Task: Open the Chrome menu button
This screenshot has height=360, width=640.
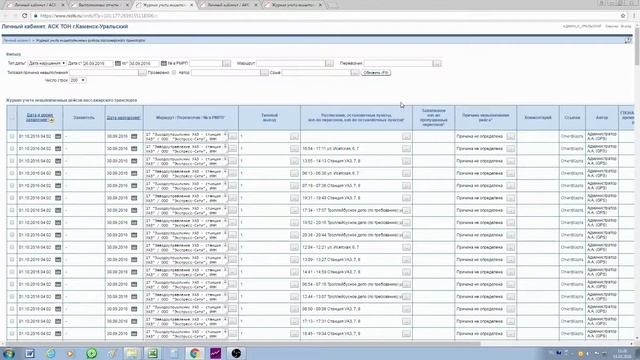Action: (634, 16)
